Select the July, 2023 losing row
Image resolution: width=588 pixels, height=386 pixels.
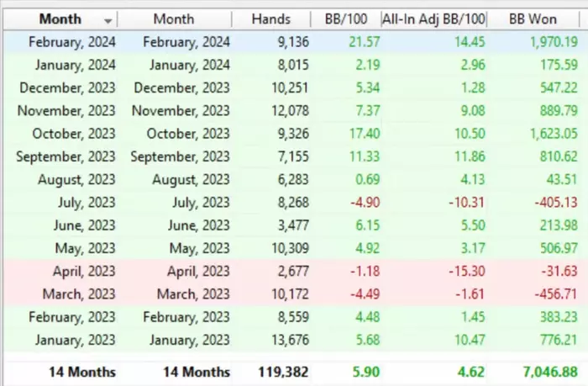[296, 203]
